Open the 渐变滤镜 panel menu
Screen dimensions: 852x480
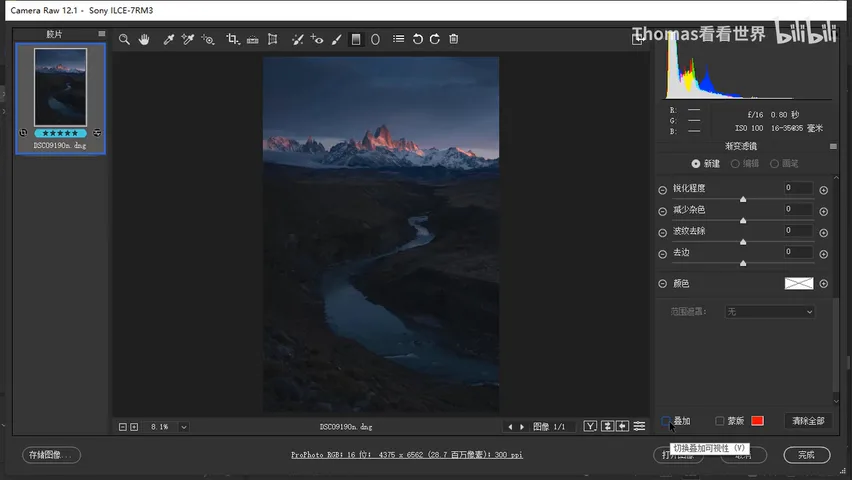point(834,146)
